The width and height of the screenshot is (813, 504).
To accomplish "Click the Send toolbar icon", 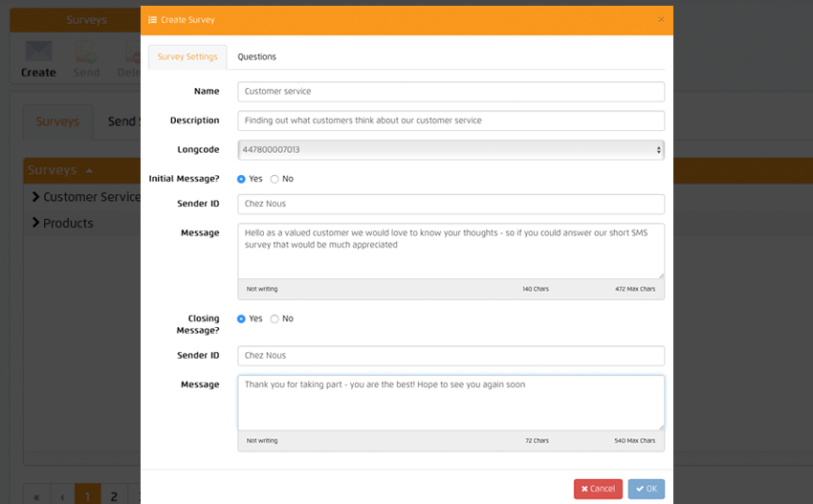I will coord(86,59).
